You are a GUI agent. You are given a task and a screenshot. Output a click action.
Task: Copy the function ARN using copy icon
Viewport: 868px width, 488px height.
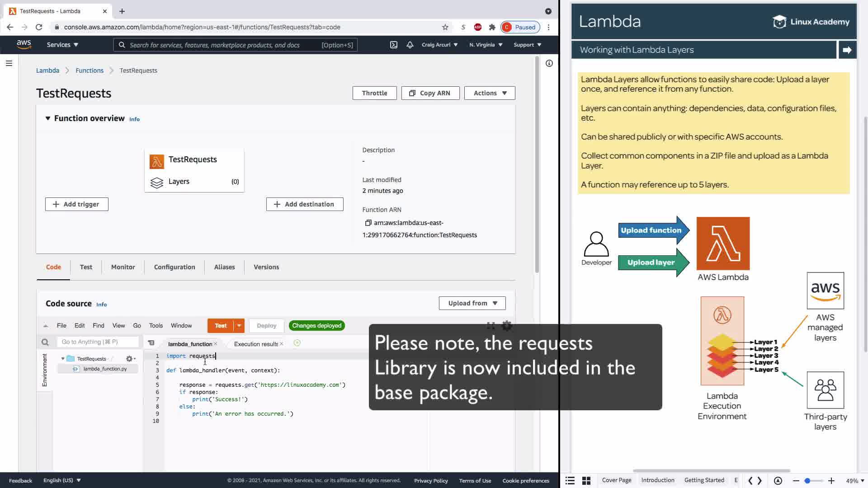coord(368,223)
